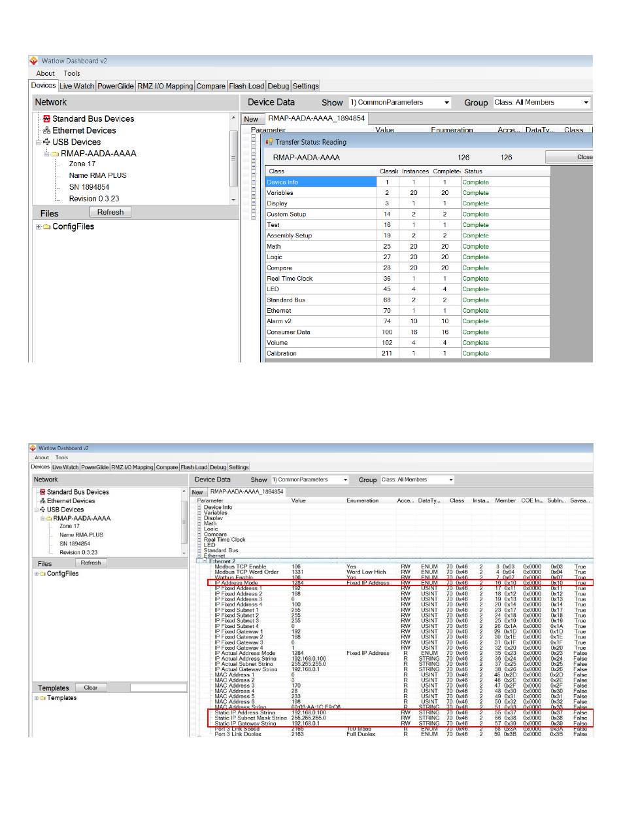Click Refresh in the Ethernet 2 parameters window's Files panel
The image size is (621, 840).
coord(91,563)
